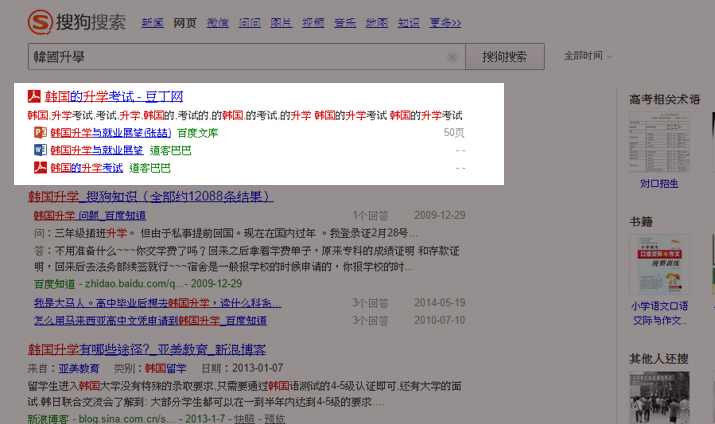Open 韩国升学_搜狗知识 results link
The width and height of the screenshot is (715, 424).
[x=150, y=196]
